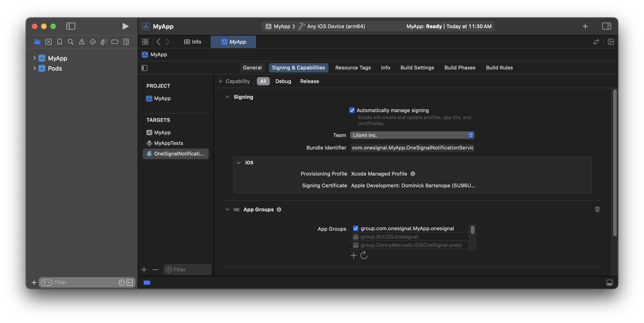This screenshot has height=323, width=644.
Task: Show Release configuration capabilities
Action: pos(310,81)
